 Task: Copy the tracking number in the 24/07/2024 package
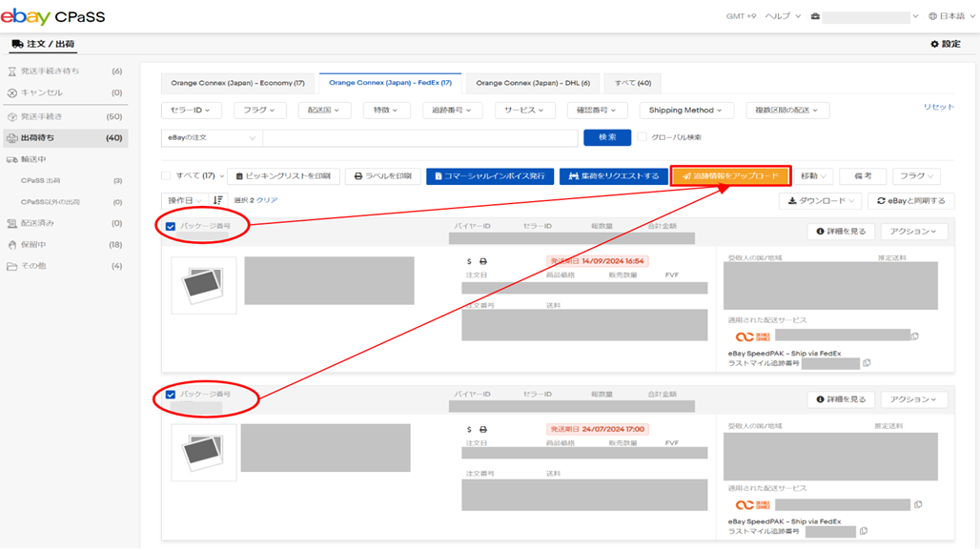(x=918, y=504)
